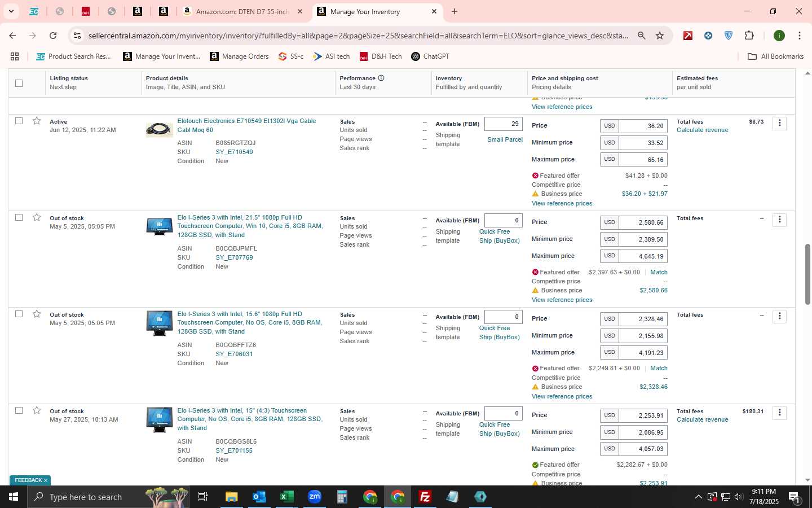The width and height of the screenshot is (812, 508).
Task: Open All Bookmarks folder
Action: 775,56
